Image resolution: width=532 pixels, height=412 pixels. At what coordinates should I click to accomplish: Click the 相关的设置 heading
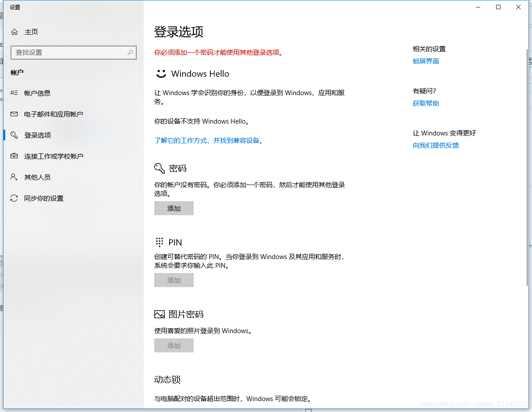(429, 49)
